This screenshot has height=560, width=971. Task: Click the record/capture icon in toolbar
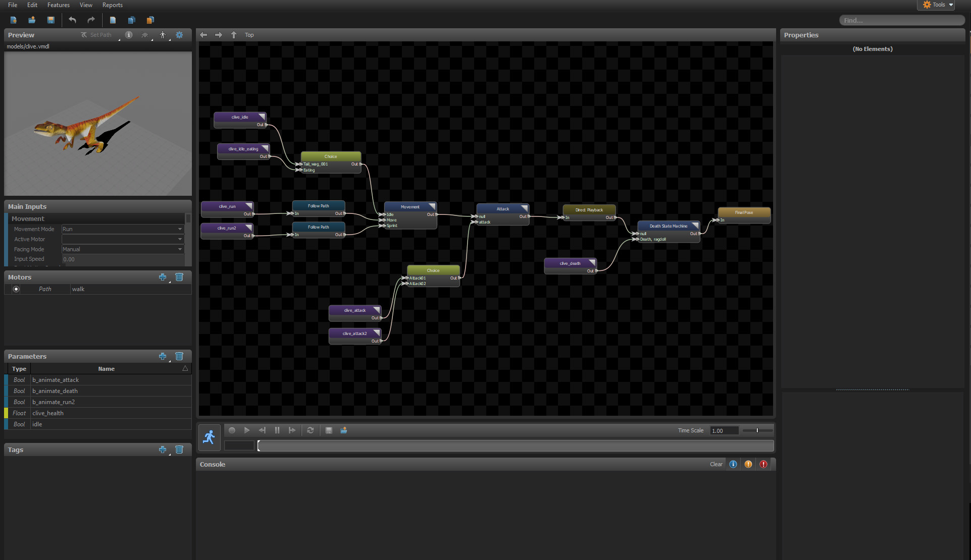click(x=231, y=430)
